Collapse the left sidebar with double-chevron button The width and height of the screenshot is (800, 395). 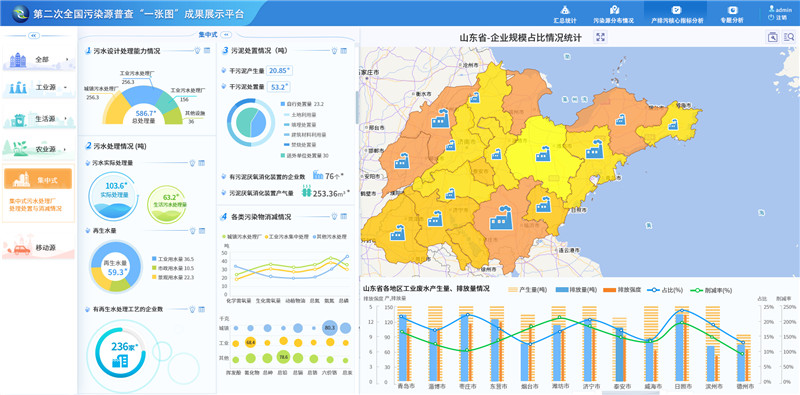[x=34, y=36]
